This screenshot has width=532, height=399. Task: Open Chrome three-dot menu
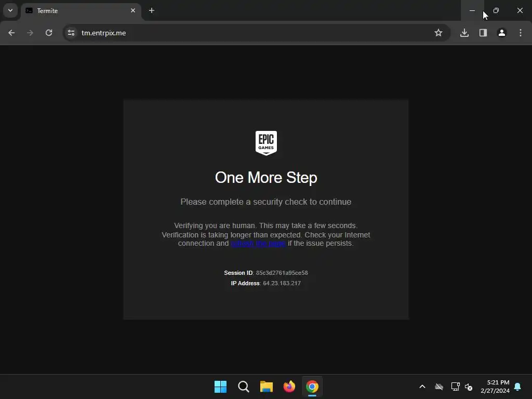point(521,33)
